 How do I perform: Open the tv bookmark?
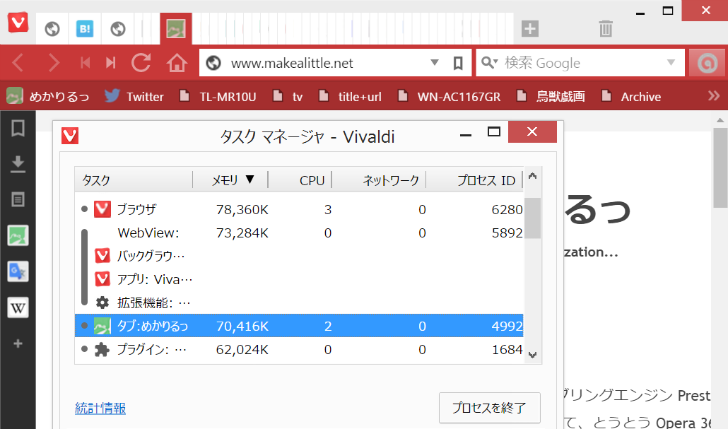tap(288, 96)
